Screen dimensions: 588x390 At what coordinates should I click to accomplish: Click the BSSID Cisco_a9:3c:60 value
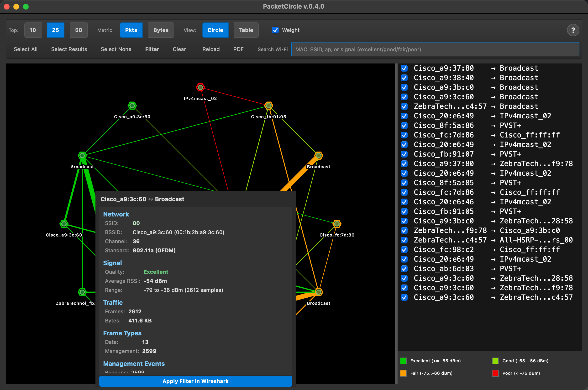(178, 232)
